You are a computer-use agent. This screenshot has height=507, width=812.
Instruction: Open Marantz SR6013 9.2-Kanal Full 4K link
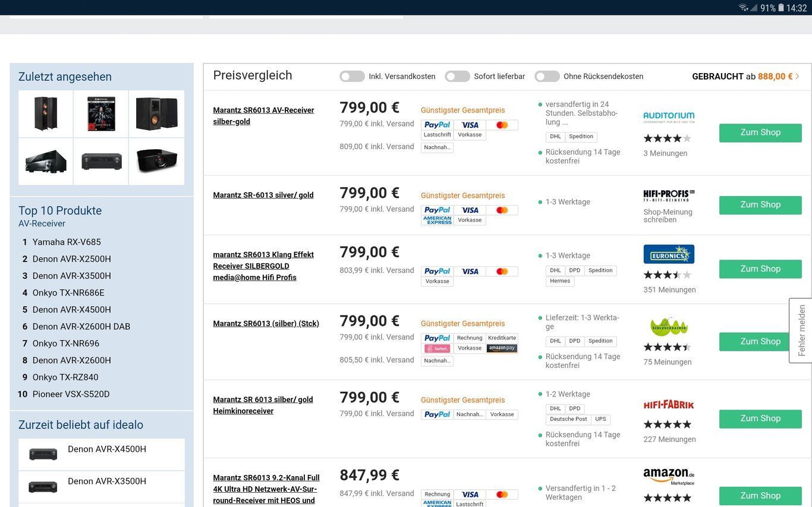[x=266, y=489]
